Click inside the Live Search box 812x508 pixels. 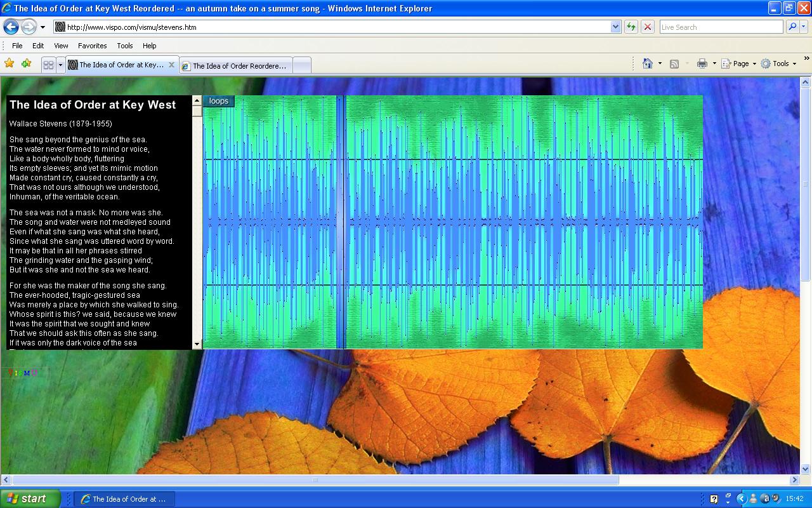click(721, 27)
